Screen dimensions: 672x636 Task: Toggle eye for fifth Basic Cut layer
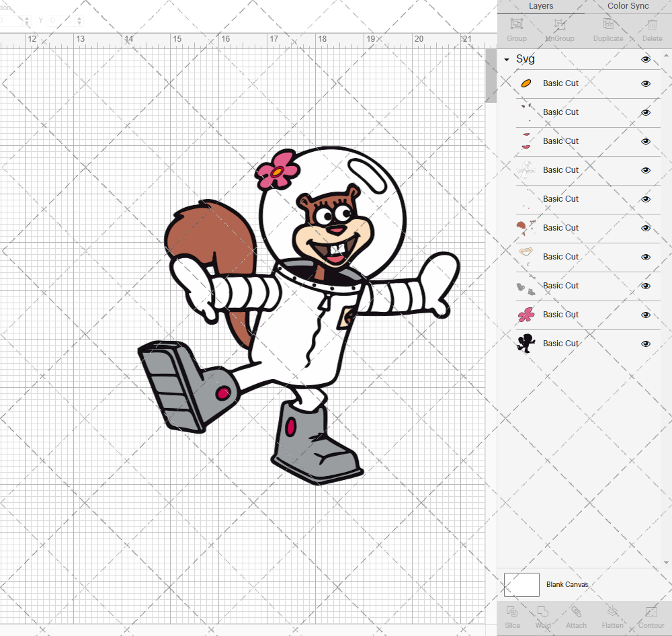click(x=645, y=199)
